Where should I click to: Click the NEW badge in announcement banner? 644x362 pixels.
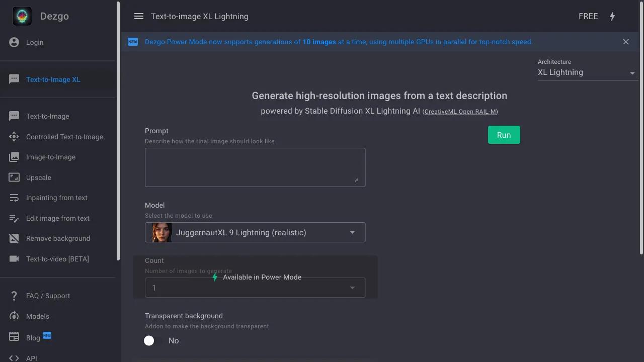(x=133, y=42)
